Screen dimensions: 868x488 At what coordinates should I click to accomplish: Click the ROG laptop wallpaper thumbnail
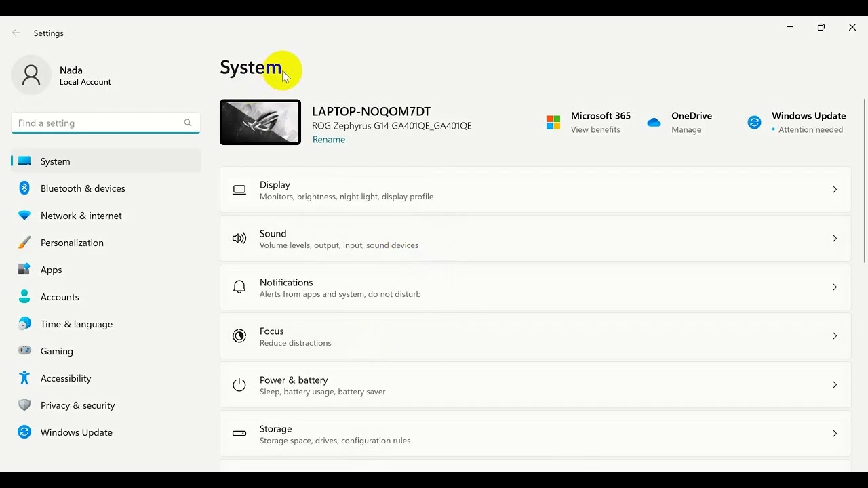coord(260,122)
